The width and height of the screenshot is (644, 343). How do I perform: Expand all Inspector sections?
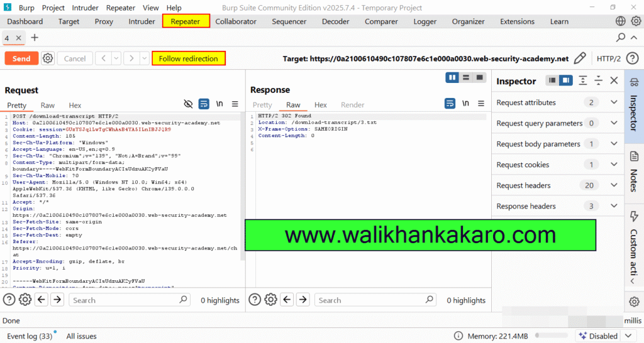click(583, 80)
